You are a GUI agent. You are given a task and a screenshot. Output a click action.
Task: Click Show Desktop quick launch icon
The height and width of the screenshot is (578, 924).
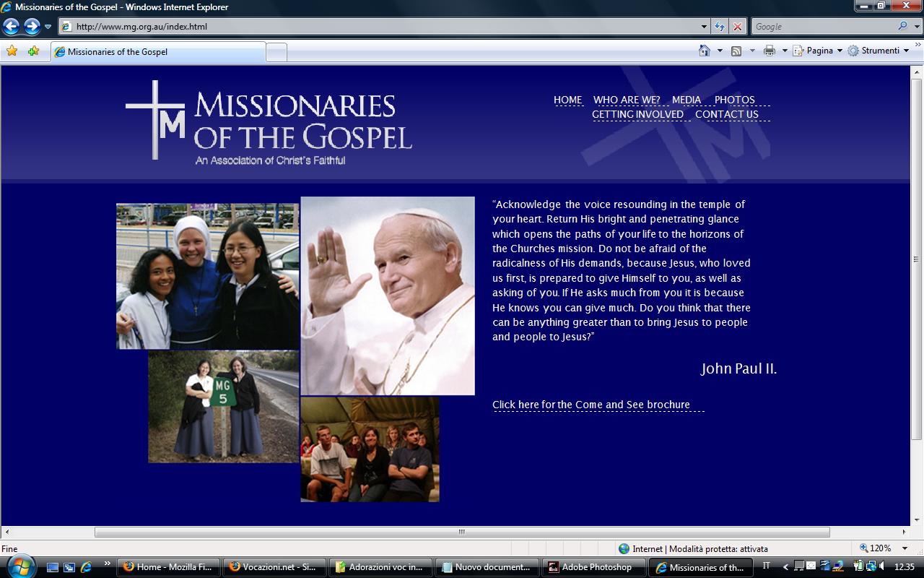click(53, 567)
